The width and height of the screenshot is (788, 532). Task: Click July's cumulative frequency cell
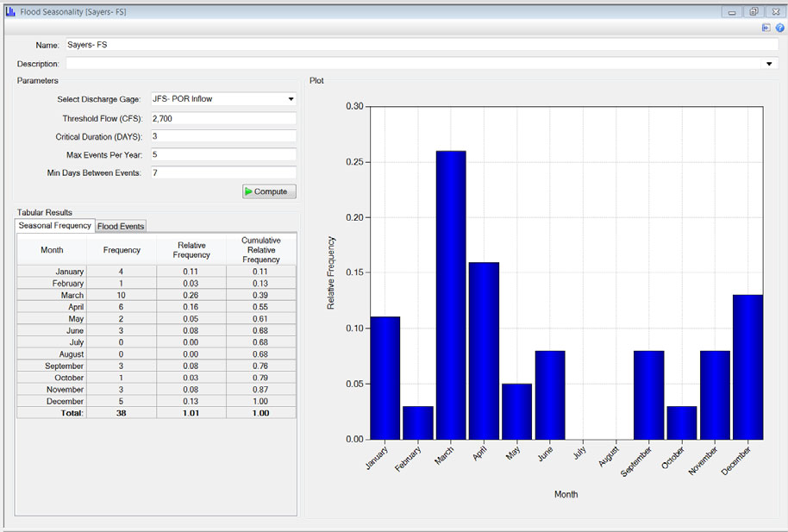tap(261, 341)
